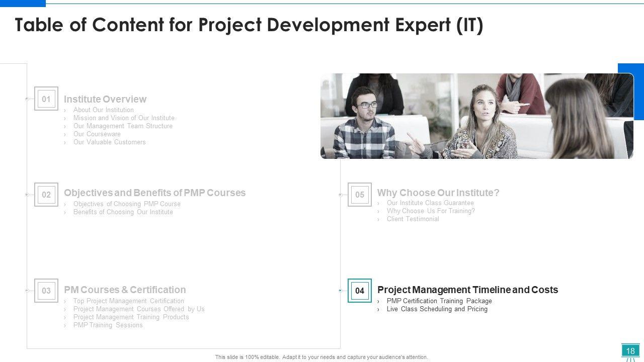Click 'Our Management Team Structure' item
This screenshot has width=644, height=362.
(x=123, y=126)
